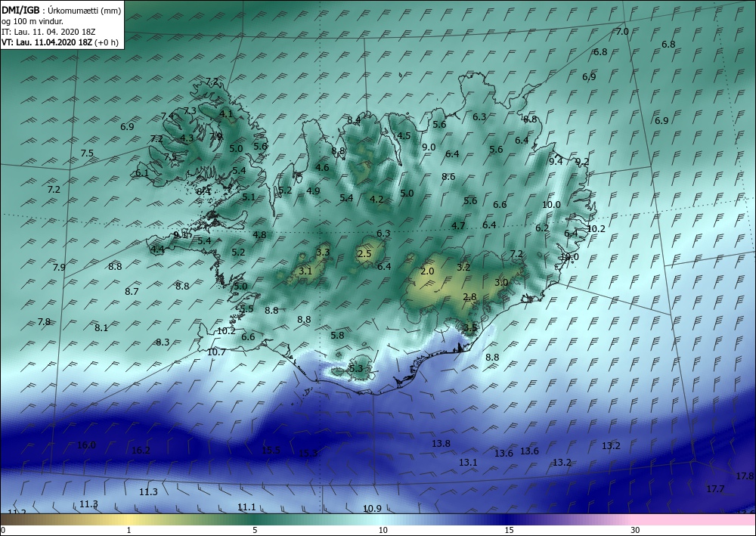Screen dimensions: 756x536
Task: Click the 5.8 value in south Iceland
Action: (337, 335)
